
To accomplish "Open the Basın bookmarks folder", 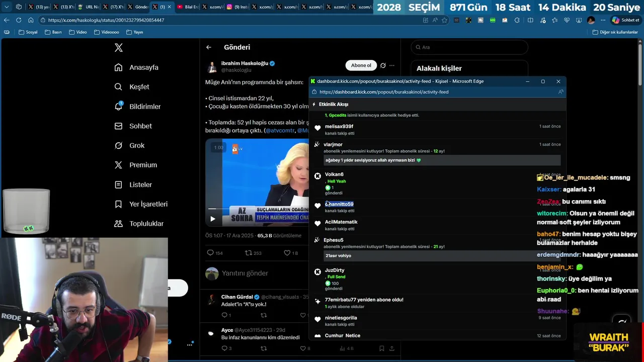I will coord(53,32).
